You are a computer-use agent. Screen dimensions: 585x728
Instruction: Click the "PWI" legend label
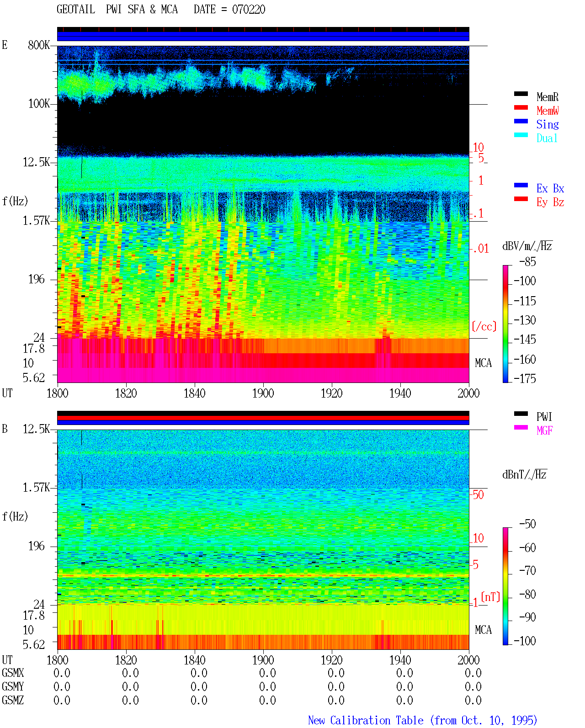coord(544,417)
